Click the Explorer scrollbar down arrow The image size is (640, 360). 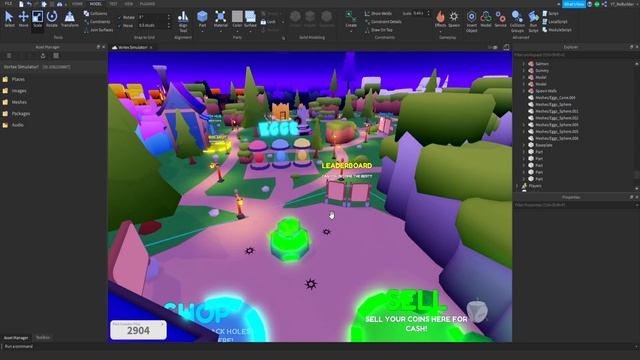(637, 189)
